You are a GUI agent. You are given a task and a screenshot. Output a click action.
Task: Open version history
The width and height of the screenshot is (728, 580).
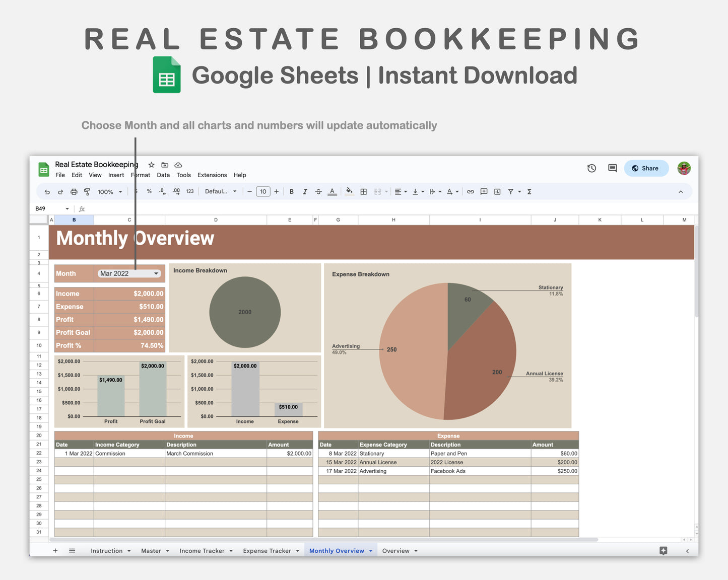tap(591, 168)
